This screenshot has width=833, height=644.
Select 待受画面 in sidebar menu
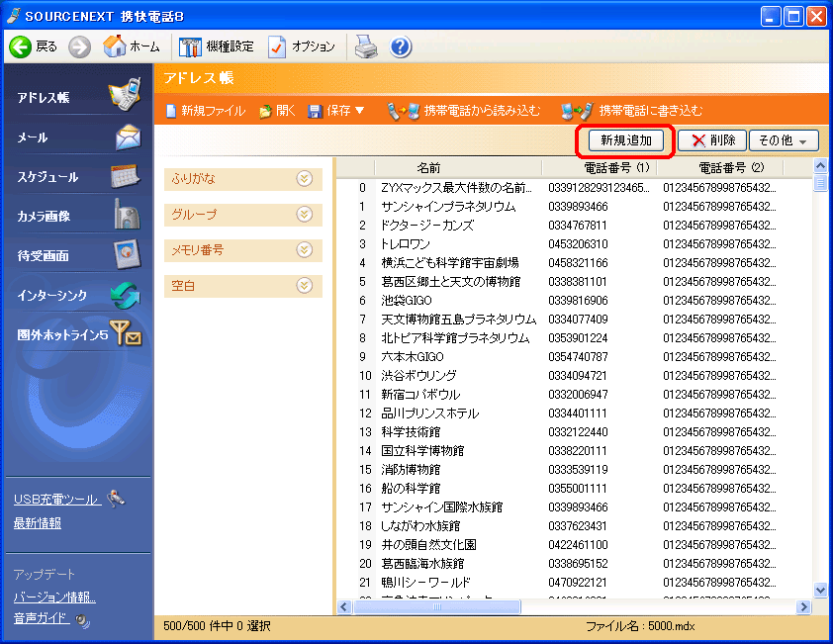pyautogui.click(x=43, y=255)
